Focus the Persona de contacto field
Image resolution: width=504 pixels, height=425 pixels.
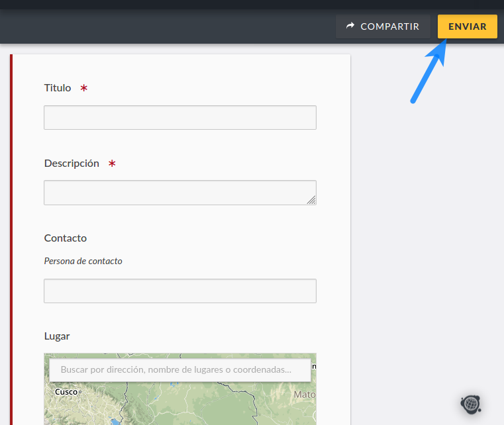(180, 291)
